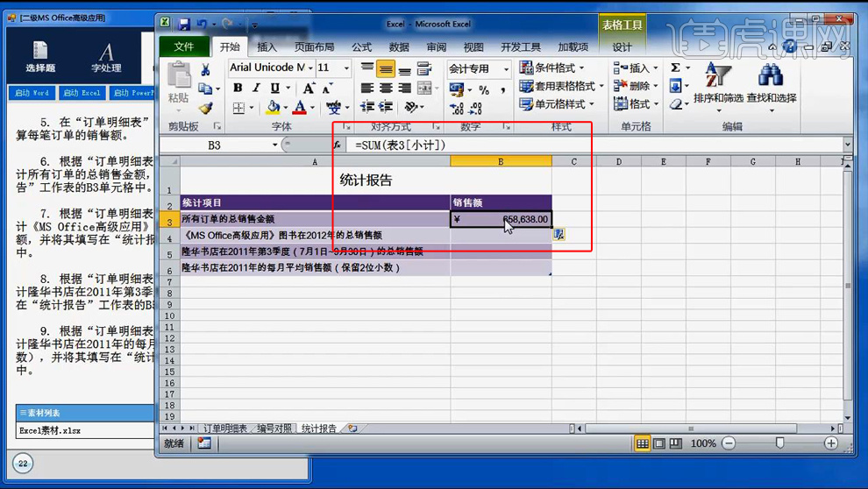Toggle Underline formatting
The image size is (868, 489).
click(x=275, y=88)
